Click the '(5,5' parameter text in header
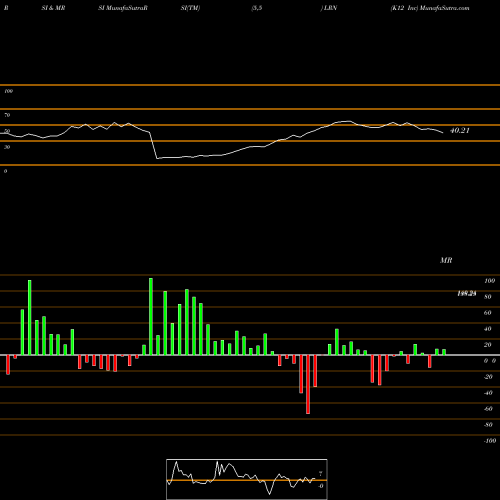This screenshot has height=500, width=500. tap(257, 8)
